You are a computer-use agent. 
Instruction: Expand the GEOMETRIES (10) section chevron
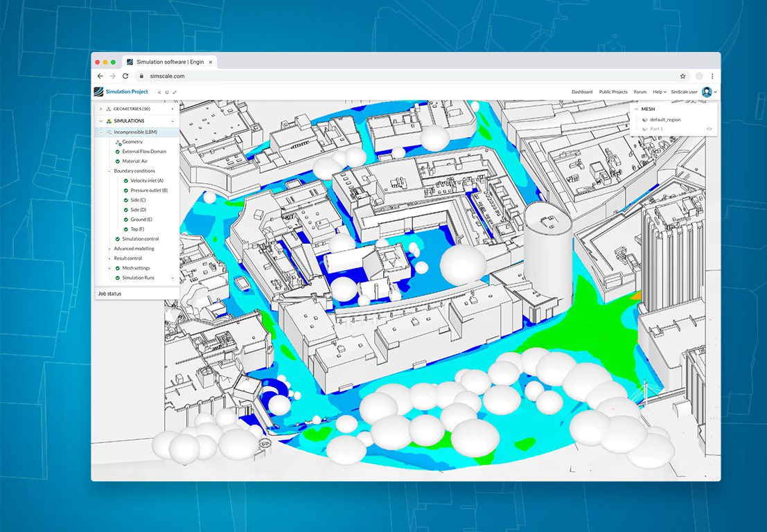(100, 109)
